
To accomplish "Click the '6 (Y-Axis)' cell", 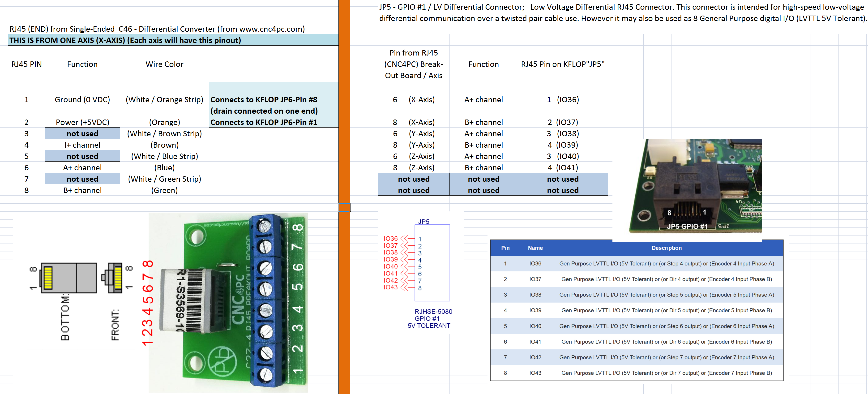I will 413,133.
